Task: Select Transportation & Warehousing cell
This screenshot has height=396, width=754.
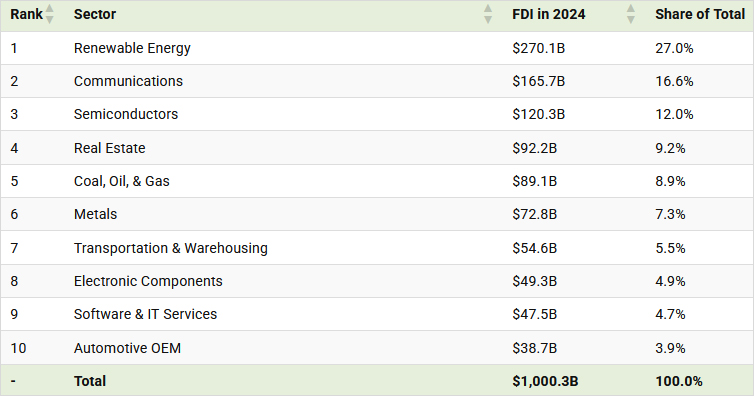Action: coord(171,248)
